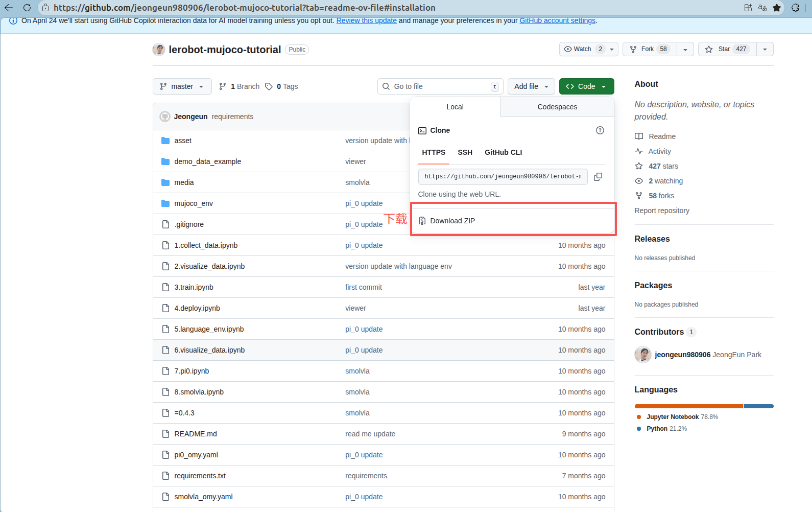
Task: Open the browser extensions puzzle icon
Action: [x=795, y=8]
